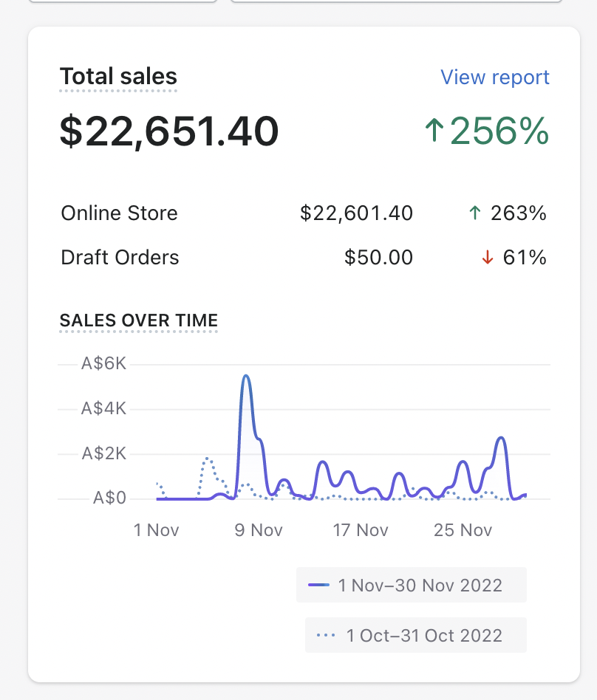Screen dimensions: 597x700
Task: Click the solid line icon in November legend
Action: [x=318, y=586]
